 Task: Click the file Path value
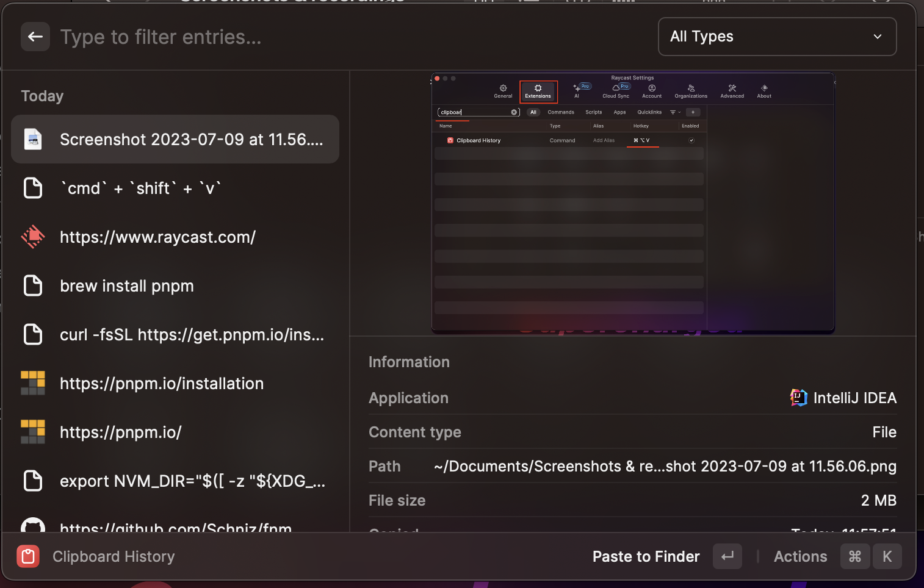coord(665,466)
